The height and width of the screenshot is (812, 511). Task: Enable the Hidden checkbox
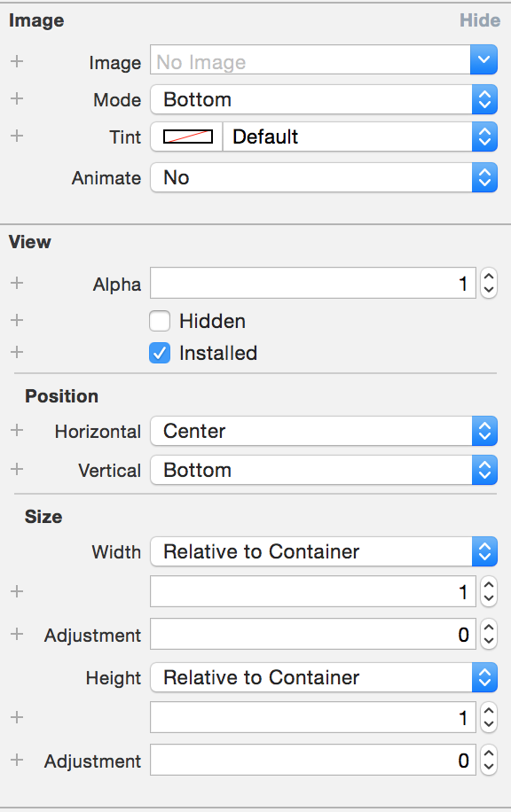(160, 321)
